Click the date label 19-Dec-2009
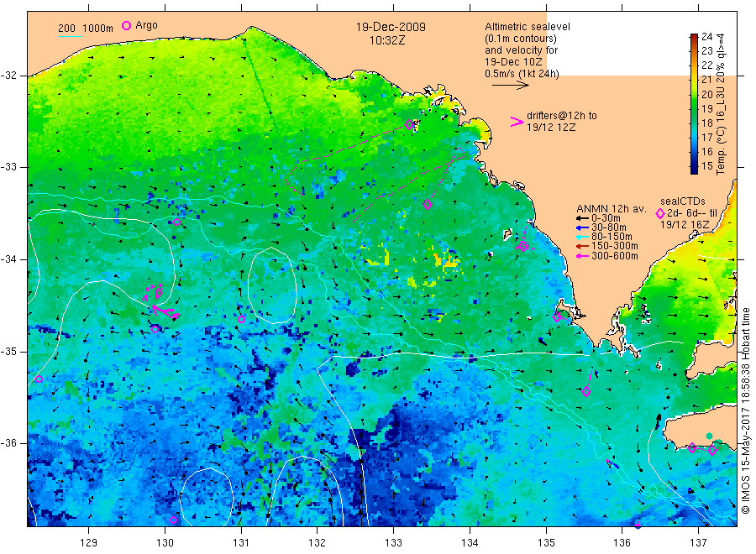756x554 pixels. pos(391,27)
